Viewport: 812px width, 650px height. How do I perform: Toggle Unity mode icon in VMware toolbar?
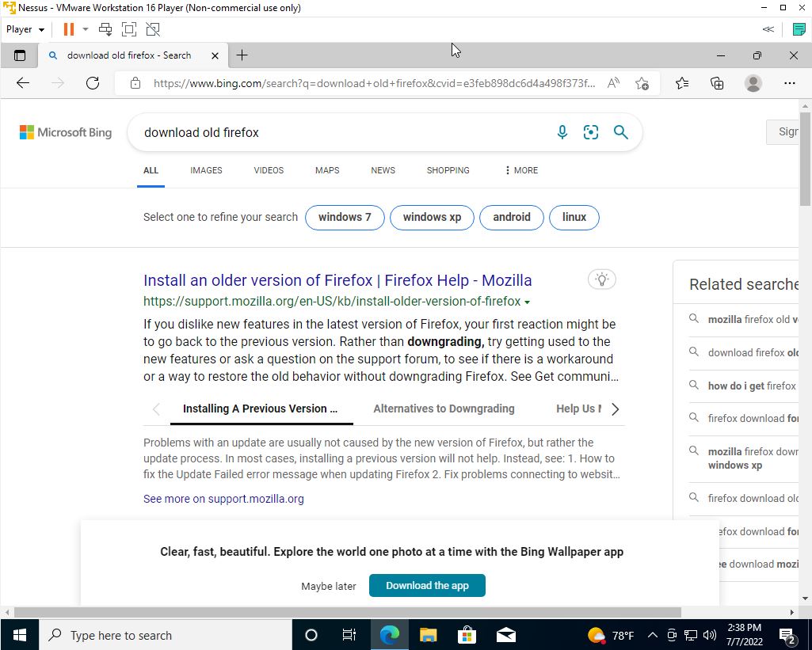[x=153, y=29]
